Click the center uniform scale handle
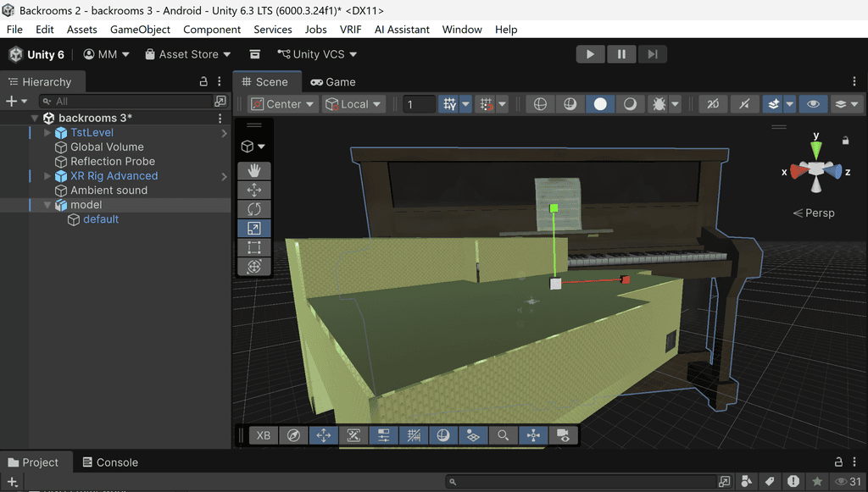This screenshot has height=492, width=868. click(x=555, y=284)
